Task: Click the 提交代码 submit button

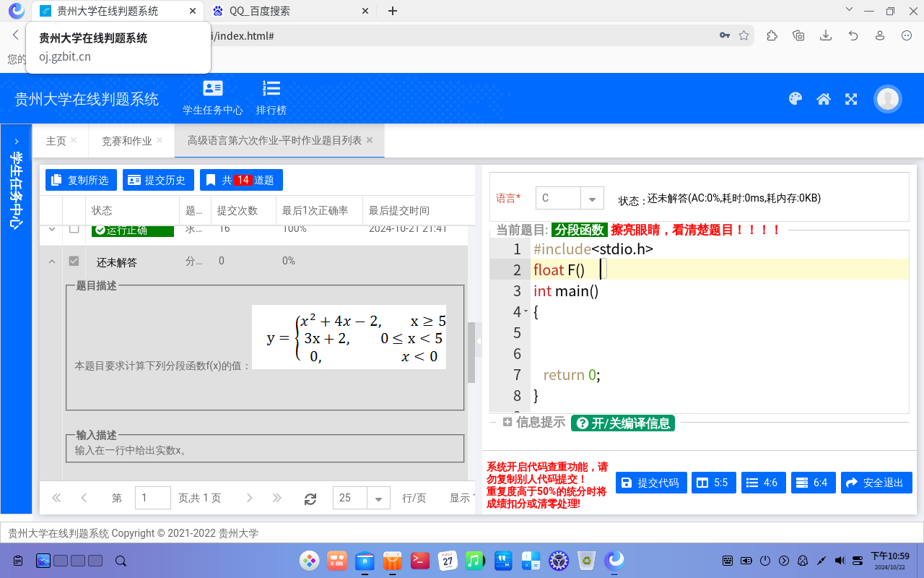Action: click(651, 483)
